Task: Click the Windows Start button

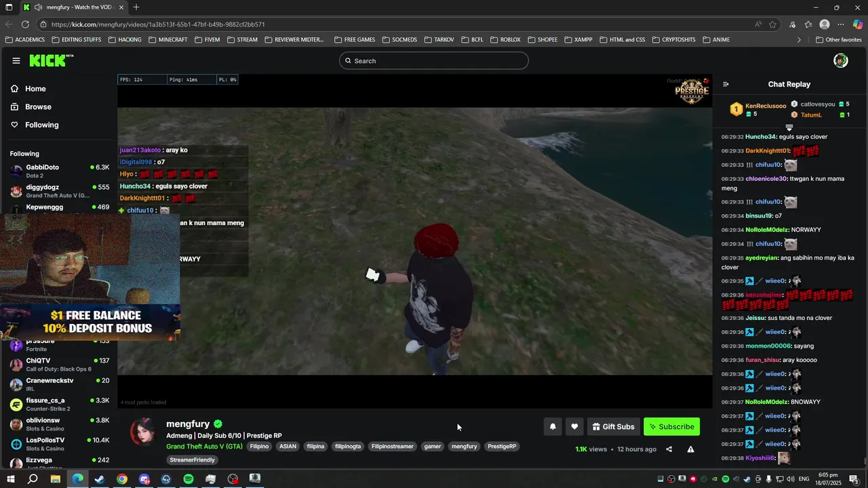Action: [x=11, y=479]
